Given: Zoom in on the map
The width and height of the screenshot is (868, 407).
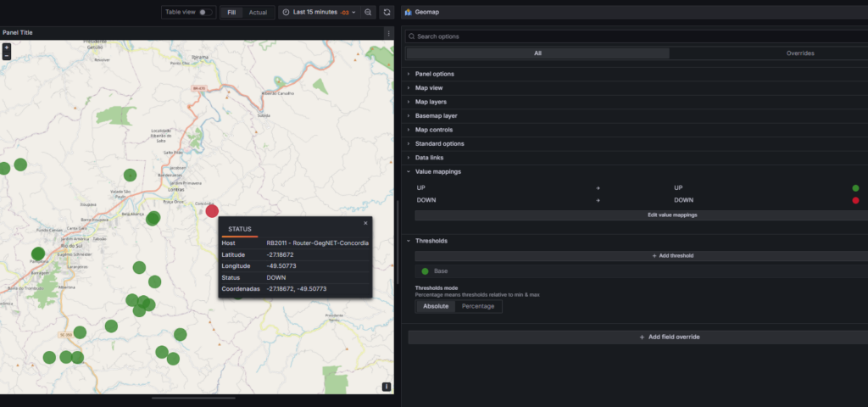Looking at the screenshot, I should (7, 47).
